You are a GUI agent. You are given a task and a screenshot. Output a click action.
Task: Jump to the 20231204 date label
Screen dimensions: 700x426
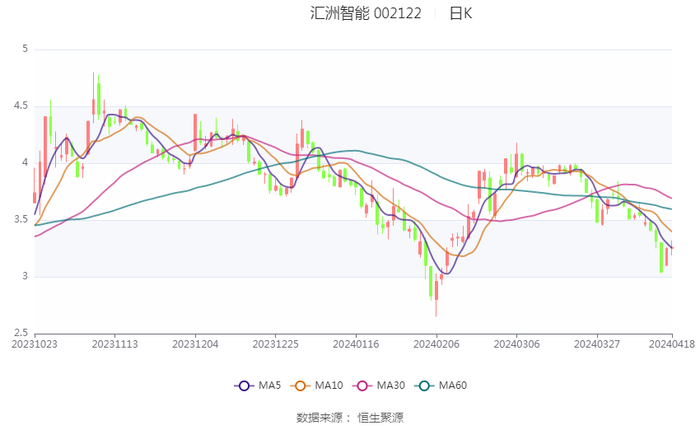tap(195, 342)
